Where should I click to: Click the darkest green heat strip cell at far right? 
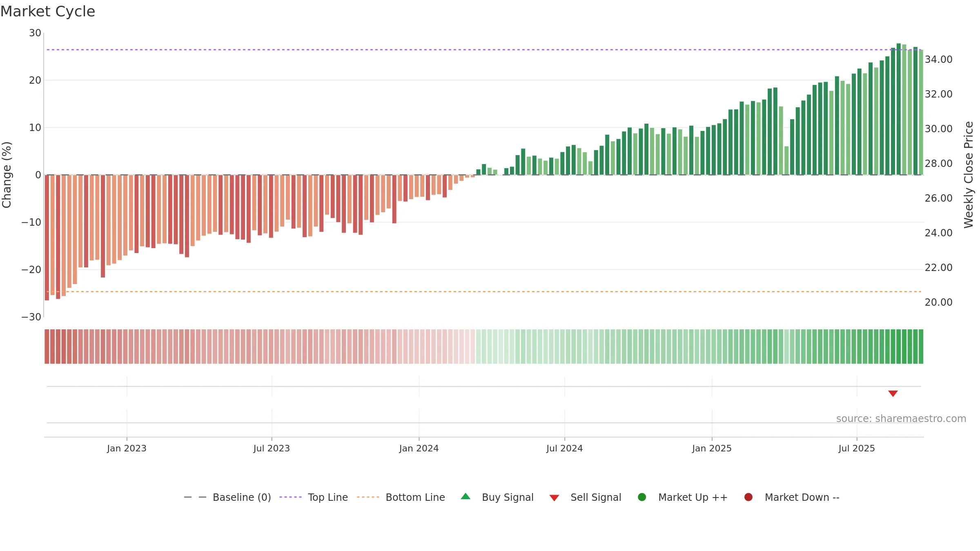[x=921, y=347]
